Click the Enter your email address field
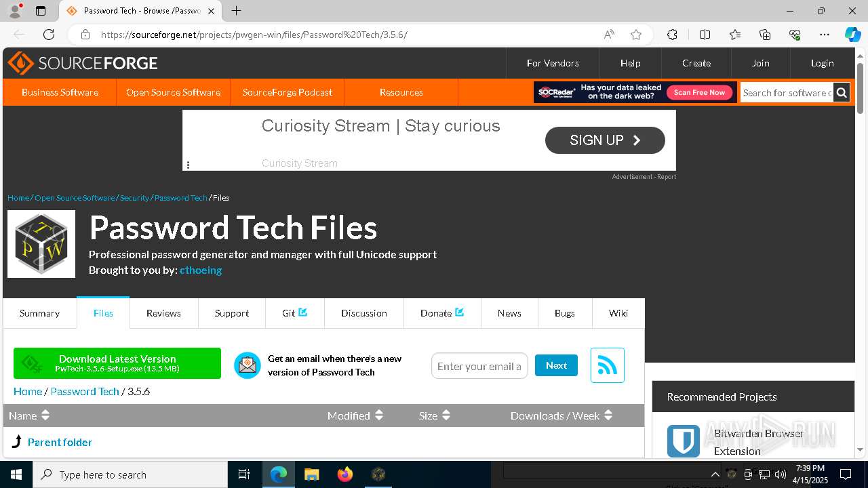The height and width of the screenshot is (488, 868). pos(479,366)
